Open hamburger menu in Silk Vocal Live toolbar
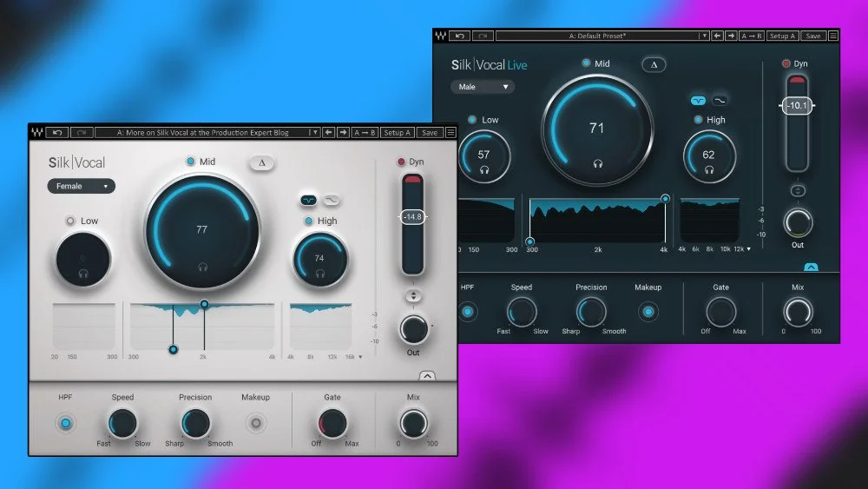 pyautogui.click(x=833, y=36)
